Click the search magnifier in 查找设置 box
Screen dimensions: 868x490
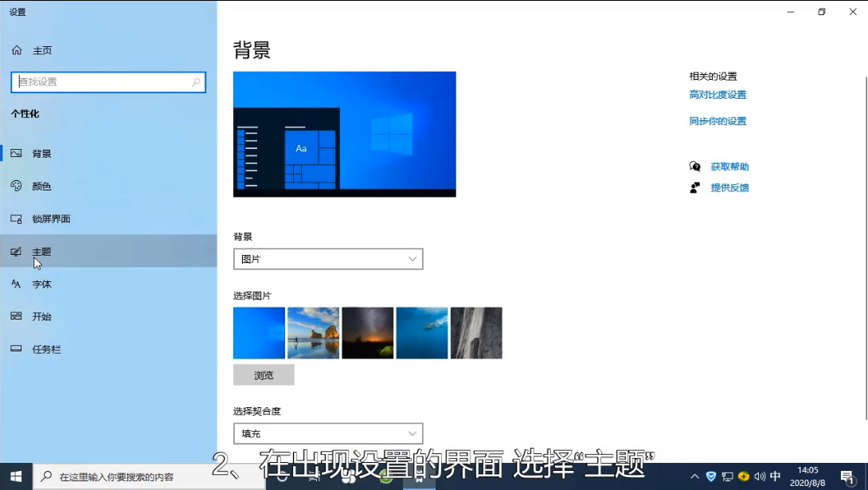(196, 82)
